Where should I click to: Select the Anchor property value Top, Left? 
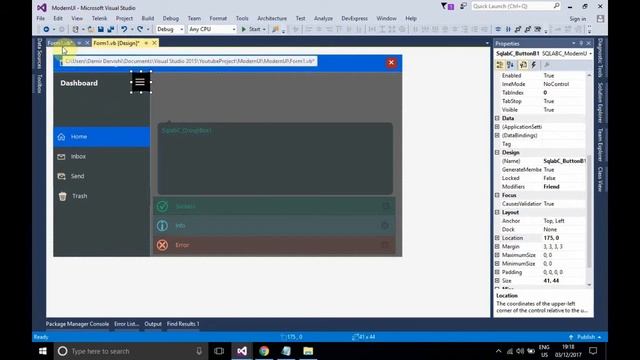(x=554, y=221)
